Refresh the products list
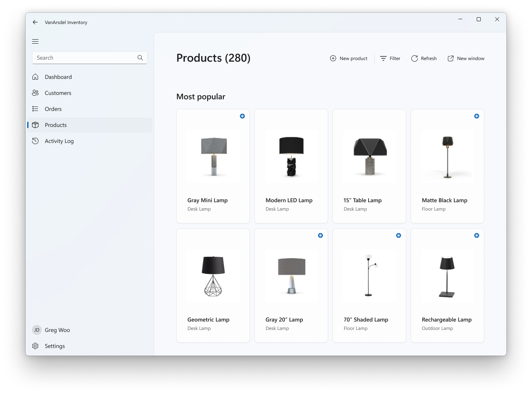The image size is (532, 394). [424, 58]
